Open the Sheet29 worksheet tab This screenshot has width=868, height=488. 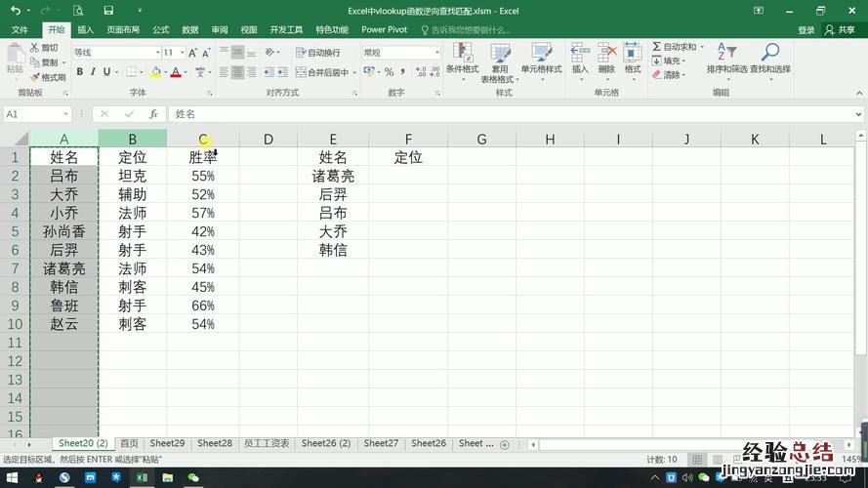click(167, 443)
